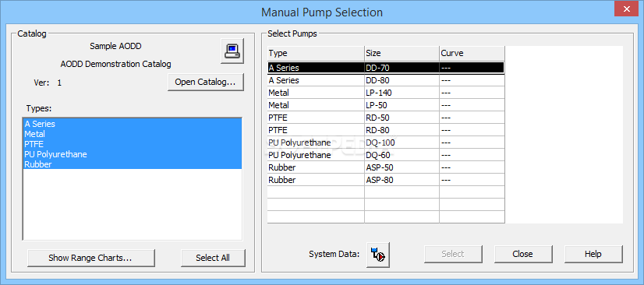This screenshot has width=644, height=285.
Task: Click the Size column header
Action: point(402,53)
